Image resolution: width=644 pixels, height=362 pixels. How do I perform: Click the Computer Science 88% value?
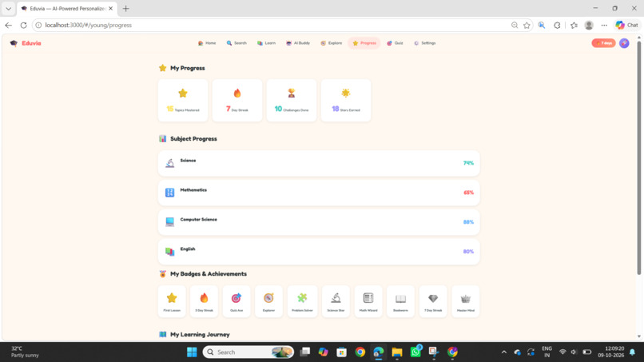click(x=468, y=222)
